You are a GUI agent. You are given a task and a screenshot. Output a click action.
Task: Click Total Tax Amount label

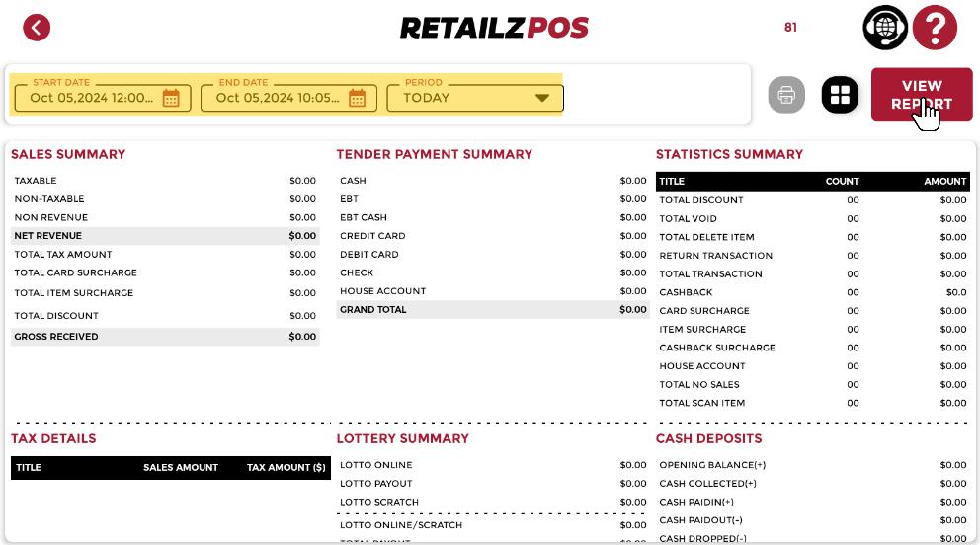[63, 254]
